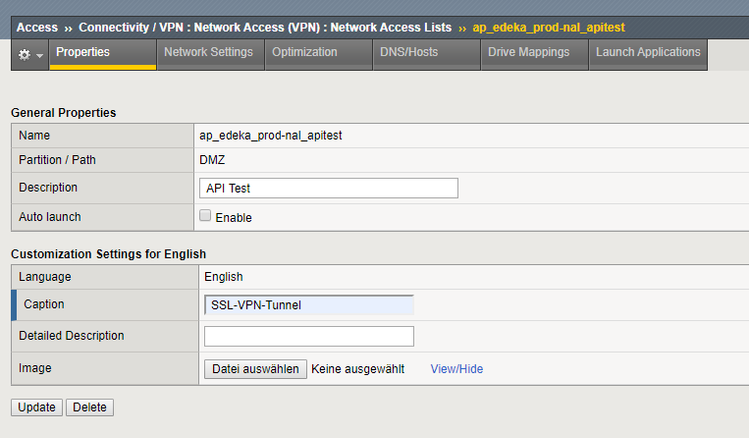This screenshot has width=749, height=438.
Task: Go to the Optimization tab
Action: (x=304, y=52)
